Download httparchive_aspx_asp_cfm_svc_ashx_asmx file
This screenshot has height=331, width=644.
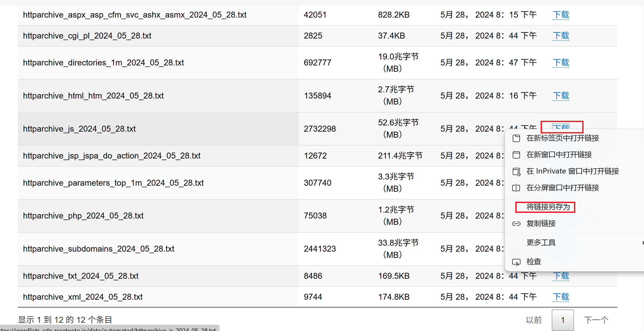[561, 15]
